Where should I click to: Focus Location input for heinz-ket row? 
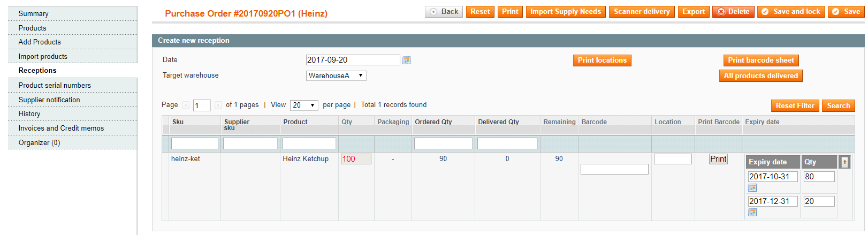(x=673, y=159)
